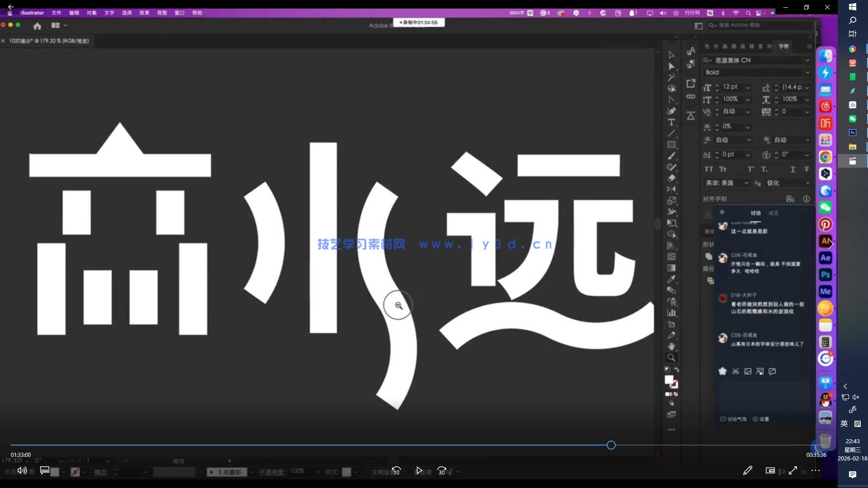
Task: Open the Bold font style dropdown
Action: [807, 72]
